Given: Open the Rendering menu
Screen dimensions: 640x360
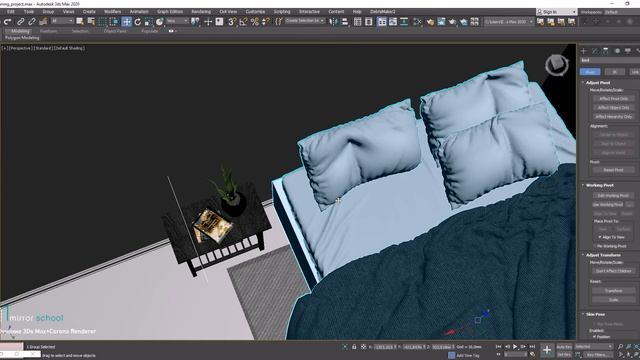Looking at the screenshot, I should tap(201, 12).
